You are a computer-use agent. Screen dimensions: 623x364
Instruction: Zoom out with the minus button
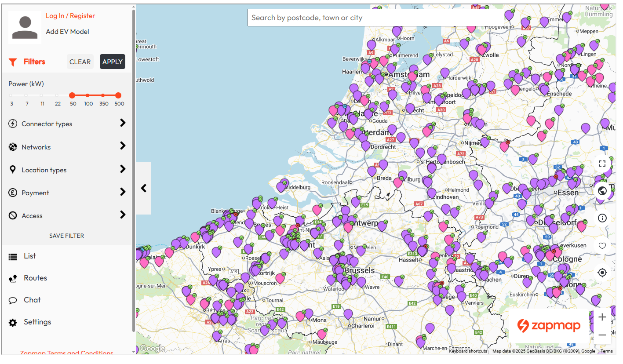pos(602,335)
